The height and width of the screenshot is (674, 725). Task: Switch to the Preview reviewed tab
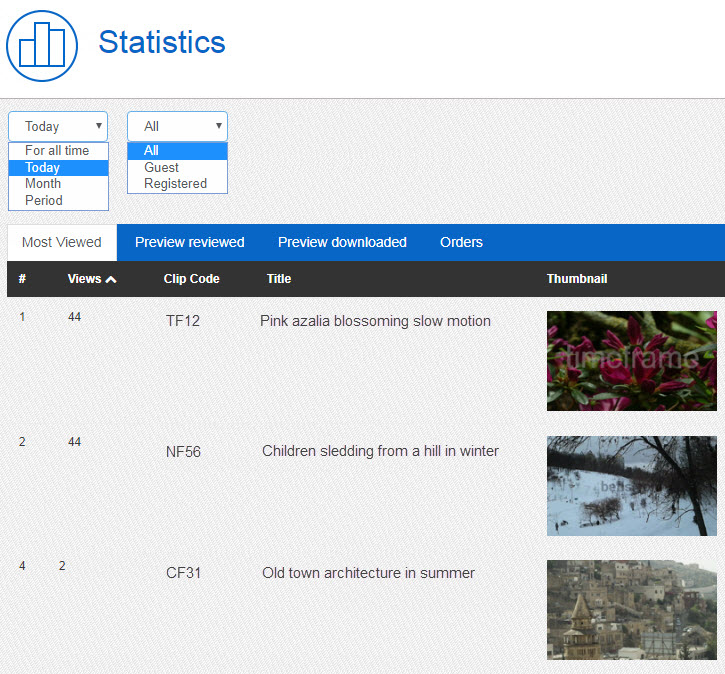(190, 242)
